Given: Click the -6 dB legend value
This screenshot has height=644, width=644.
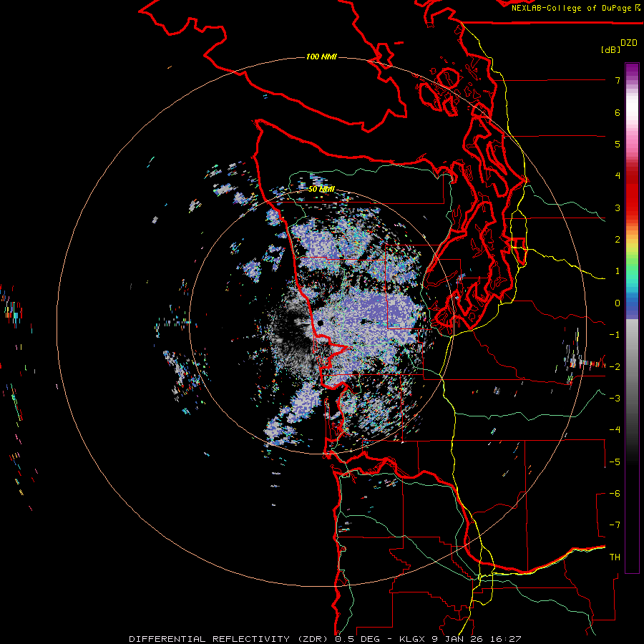Looking at the screenshot, I should [x=615, y=494].
